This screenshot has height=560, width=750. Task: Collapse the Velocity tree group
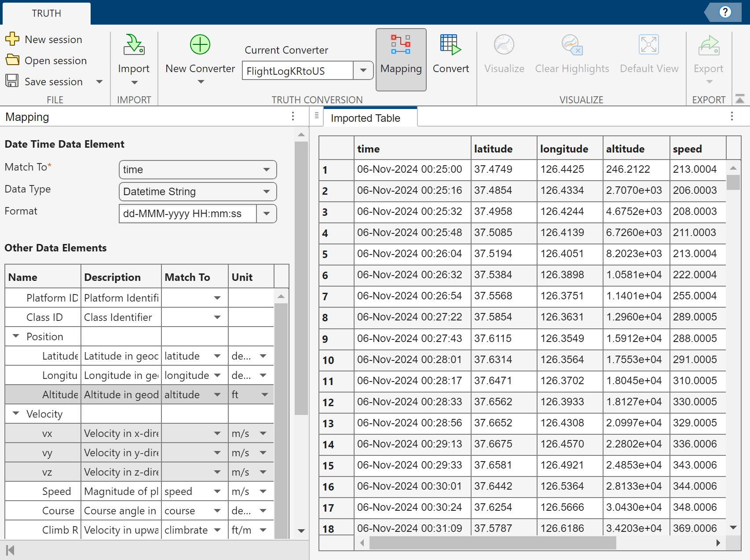(x=16, y=414)
